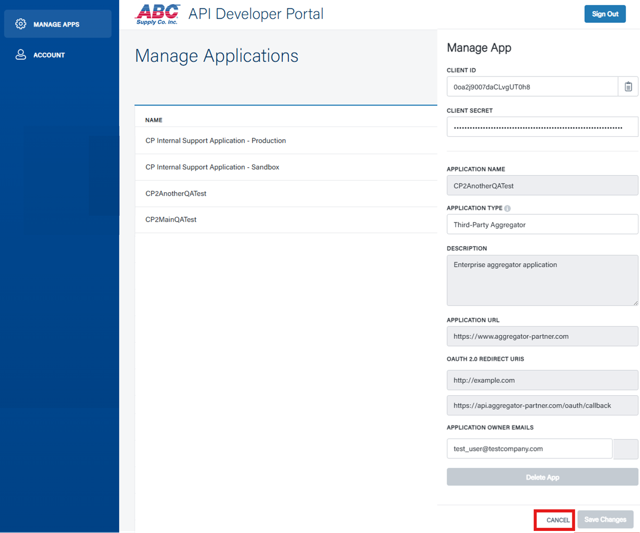Screen dimensions: 640x533
Task: Copy the Client ID with clipboard icon
Action: click(x=628, y=87)
